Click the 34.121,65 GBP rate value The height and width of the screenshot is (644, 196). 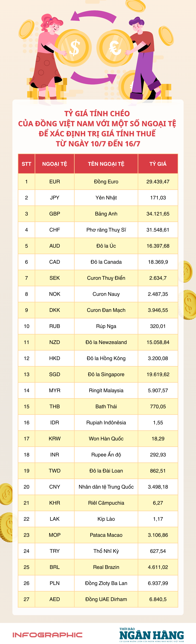[x=158, y=214]
